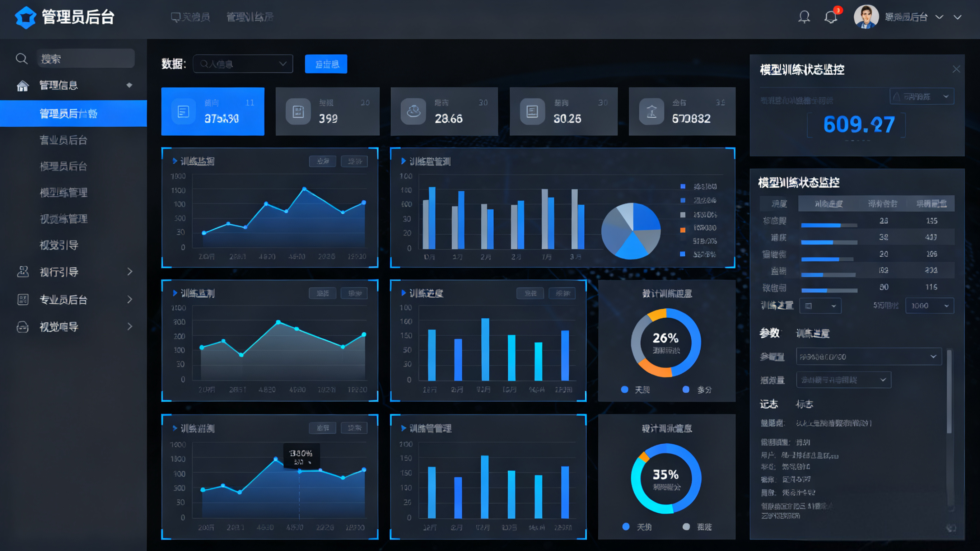Click the home icon beside 管理信息
The height and width of the screenshot is (551, 980).
[23, 86]
